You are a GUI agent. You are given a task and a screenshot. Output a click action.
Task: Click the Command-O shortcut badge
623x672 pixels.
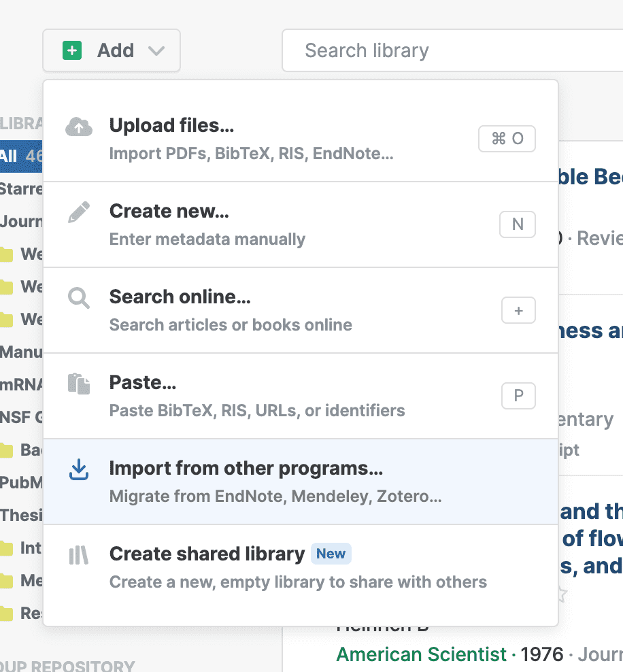507,139
